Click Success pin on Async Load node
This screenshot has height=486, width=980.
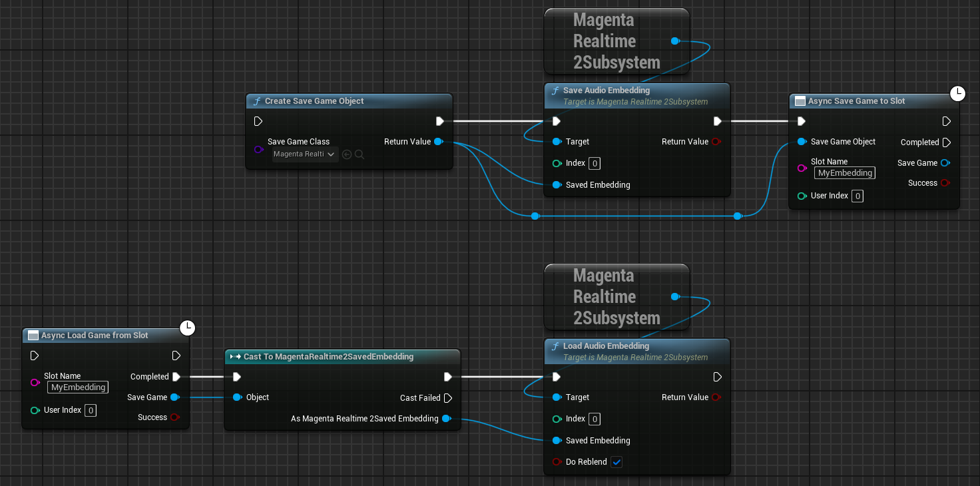pos(174,417)
